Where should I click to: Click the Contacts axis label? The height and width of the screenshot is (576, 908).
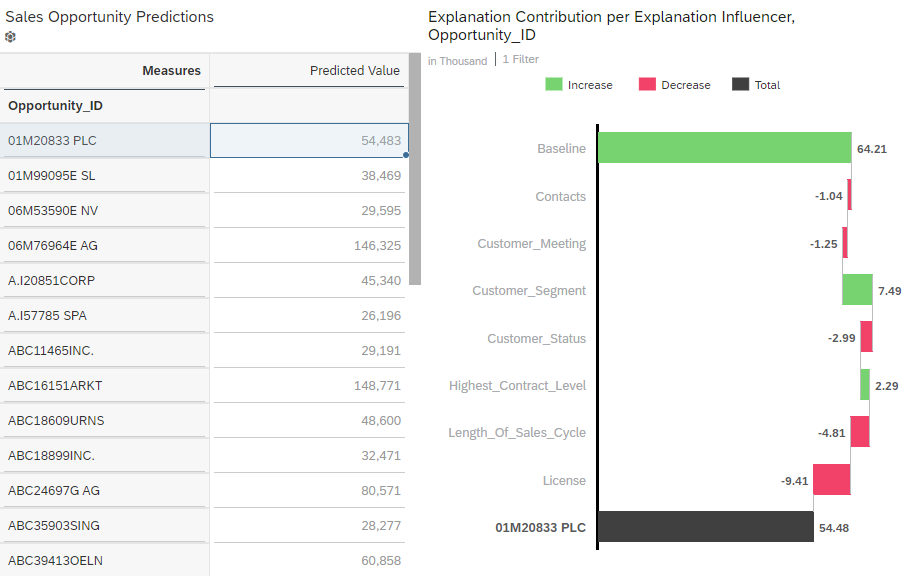point(561,197)
